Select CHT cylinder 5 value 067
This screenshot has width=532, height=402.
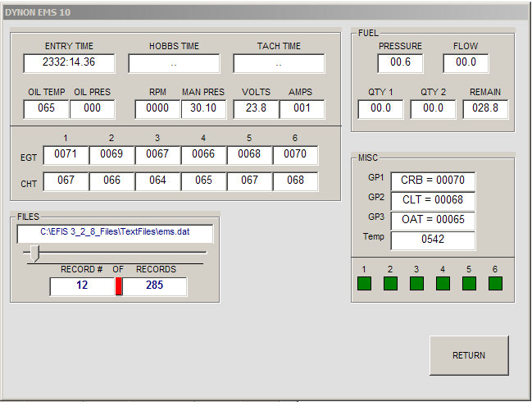click(x=249, y=181)
